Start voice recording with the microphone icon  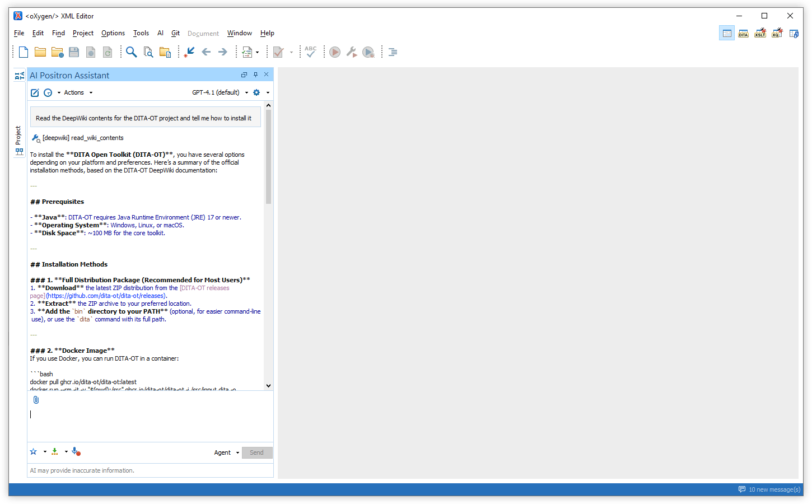(x=76, y=451)
